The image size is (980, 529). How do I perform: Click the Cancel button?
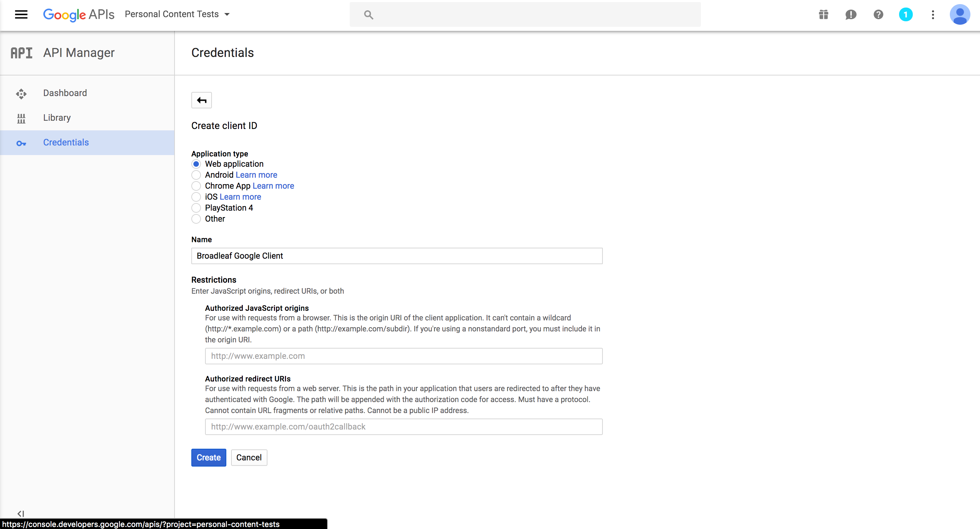[x=248, y=457]
